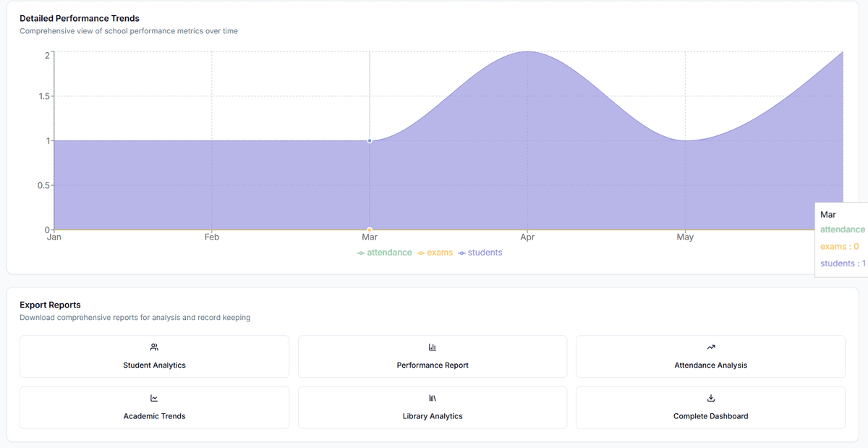Viewport: 868px width, 448px height.
Task: Export the Complete Dashboard report
Action: [710, 407]
